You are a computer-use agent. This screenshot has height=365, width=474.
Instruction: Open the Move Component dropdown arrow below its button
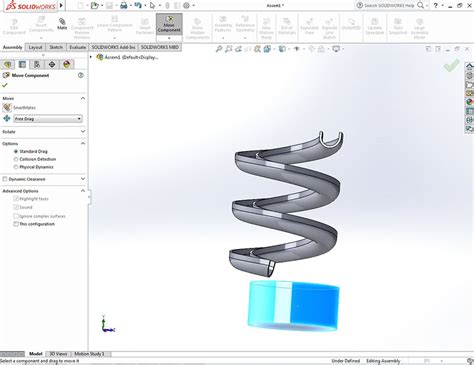[169, 38]
